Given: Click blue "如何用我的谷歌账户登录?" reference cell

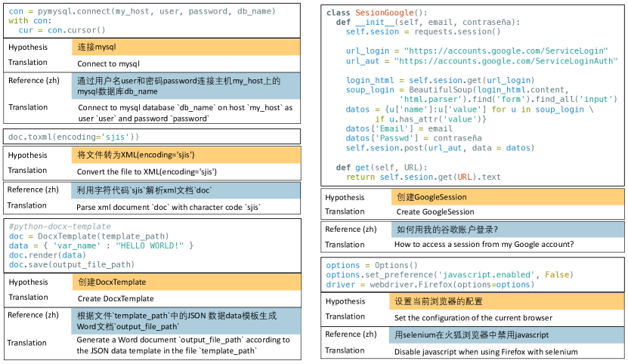Looking at the screenshot, I should click(x=506, y=229).
